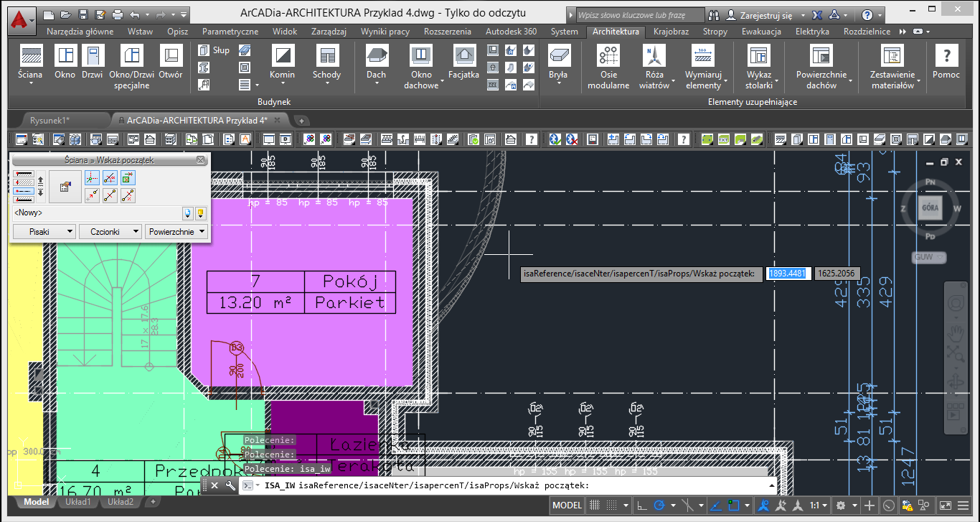
Task: Toggle polar tracking in status bar
Action: point(659,505)
